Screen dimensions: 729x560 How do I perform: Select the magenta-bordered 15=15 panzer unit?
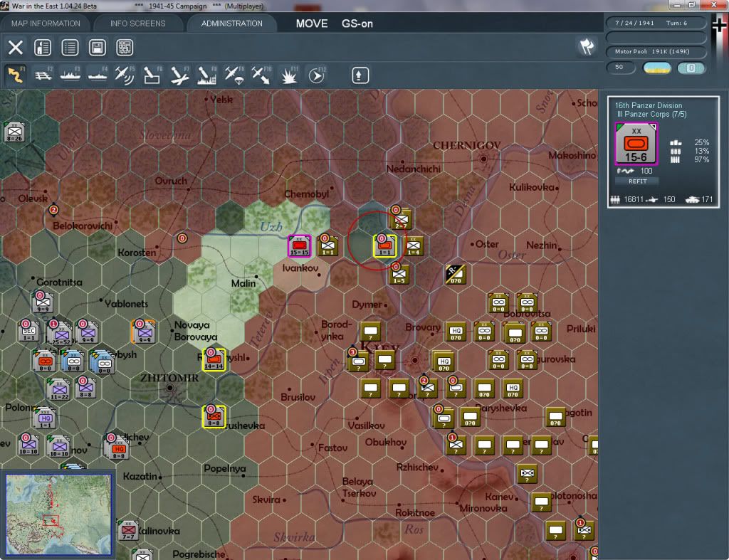(300, 246)
